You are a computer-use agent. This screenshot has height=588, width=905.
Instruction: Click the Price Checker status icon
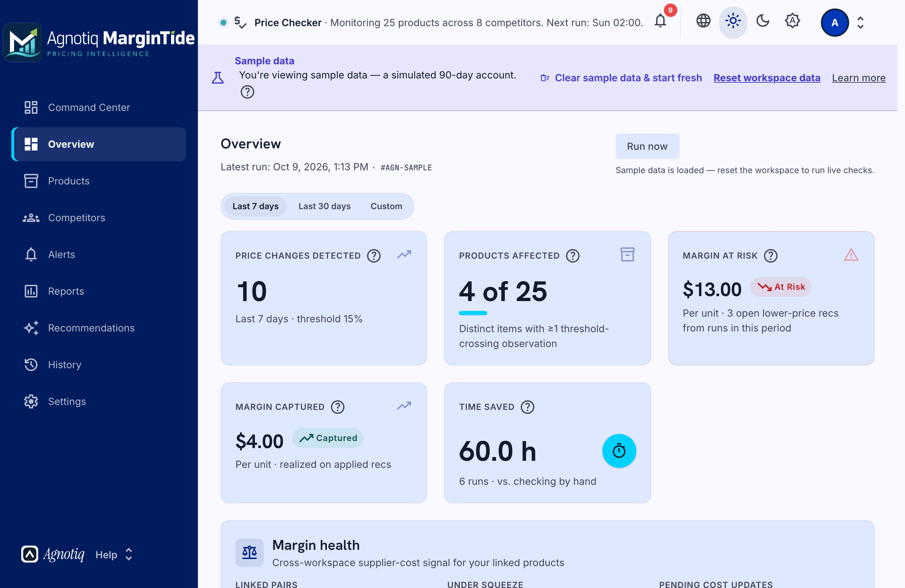click(x=240, y=22)
